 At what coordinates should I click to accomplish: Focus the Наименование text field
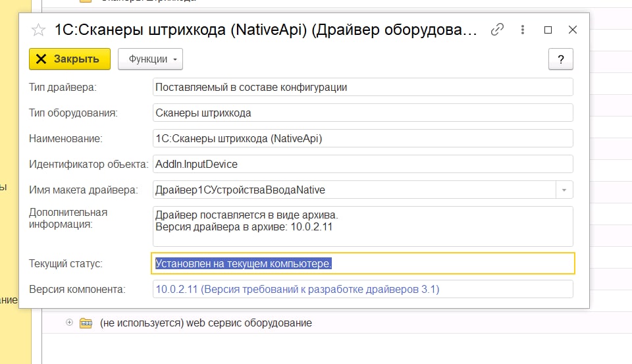pos(362,138)
